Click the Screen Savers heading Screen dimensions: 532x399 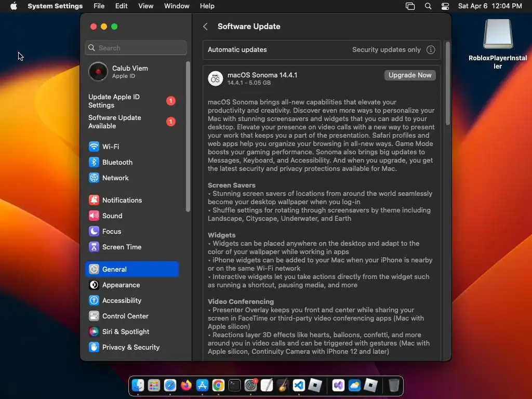[231, 185]
